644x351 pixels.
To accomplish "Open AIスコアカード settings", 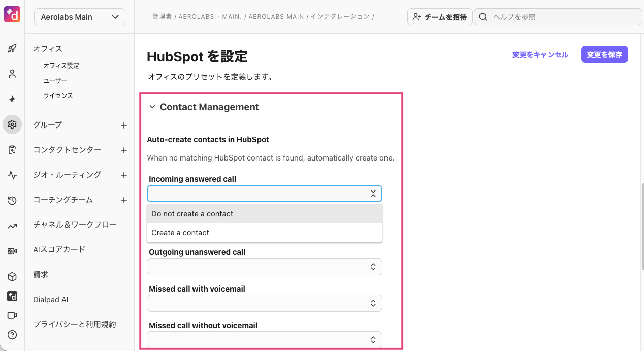I will [59, 249].
